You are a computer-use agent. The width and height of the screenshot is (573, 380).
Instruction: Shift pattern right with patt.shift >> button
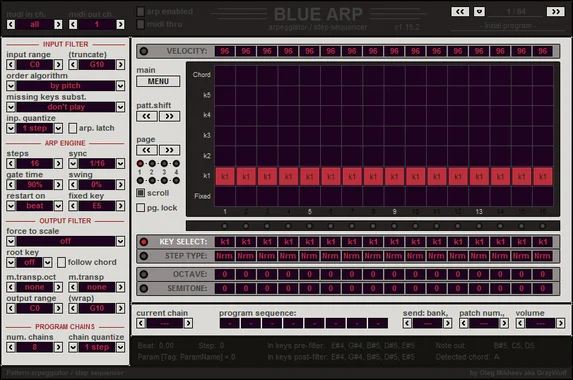[x=170, y=116]
